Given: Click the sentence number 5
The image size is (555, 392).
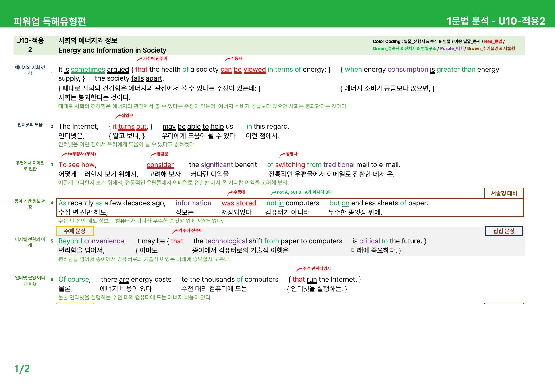Looking at the screenshot, I should coord(52,241).
